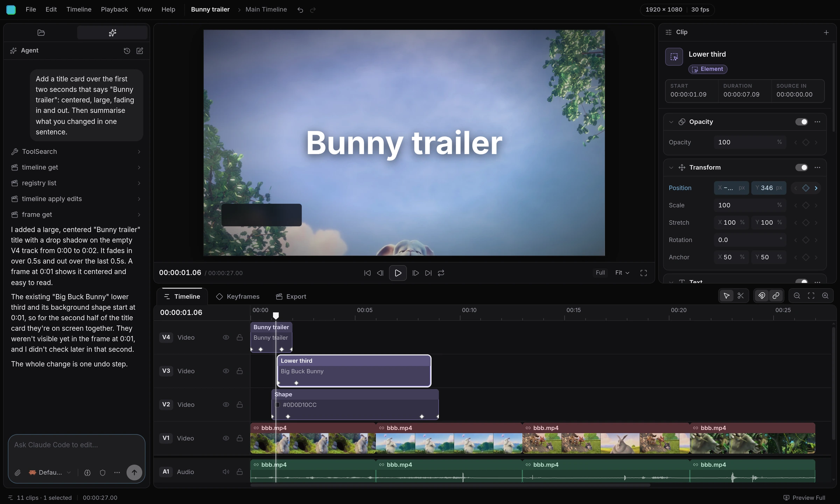Zoom in the timeline
The image size is (840, 504).
click(x=825, y=296)
